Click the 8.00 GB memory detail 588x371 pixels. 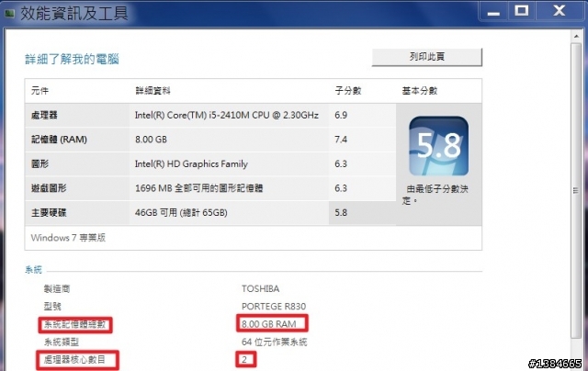pos(151,140)
